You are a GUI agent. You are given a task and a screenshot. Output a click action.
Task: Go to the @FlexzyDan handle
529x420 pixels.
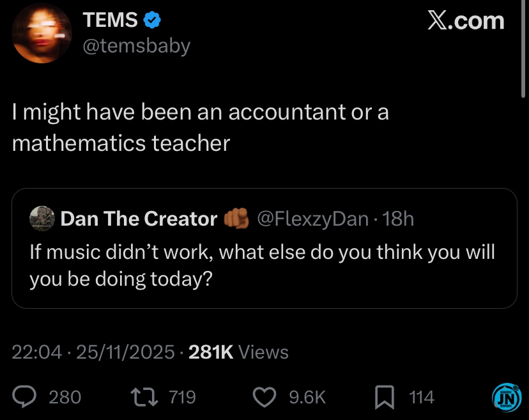[x=312, y=219]
